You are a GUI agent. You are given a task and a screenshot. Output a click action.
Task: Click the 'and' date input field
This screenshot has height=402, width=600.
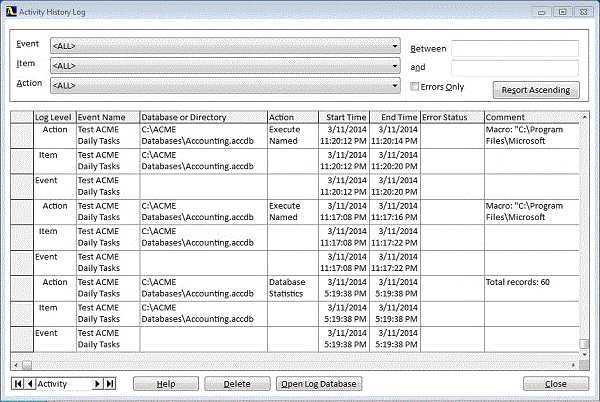(x=515, y=68)
